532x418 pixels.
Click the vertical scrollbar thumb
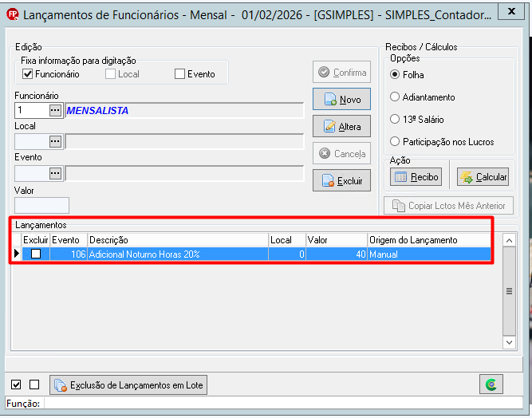pyautogui.click(x=509, y=291)
